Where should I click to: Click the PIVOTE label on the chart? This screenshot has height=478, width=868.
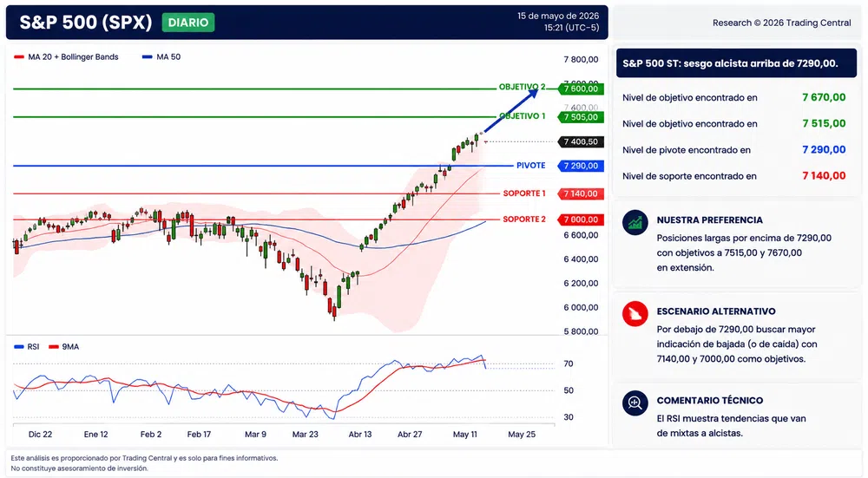pyautogui.click(x=531, y=166)
